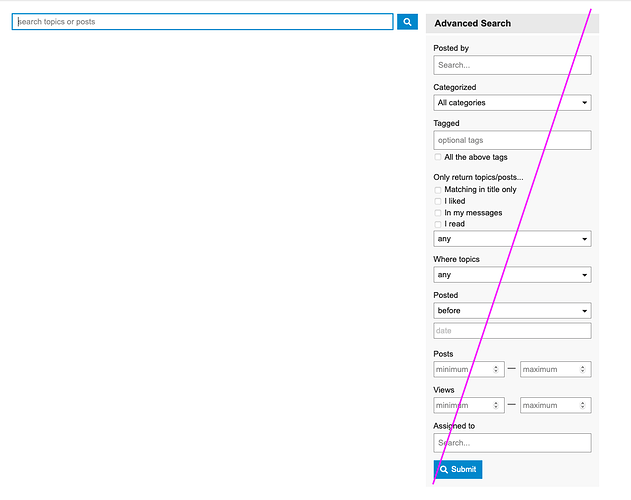
Task: Check the 'I liked' option
Action: [x=438, y=201]
